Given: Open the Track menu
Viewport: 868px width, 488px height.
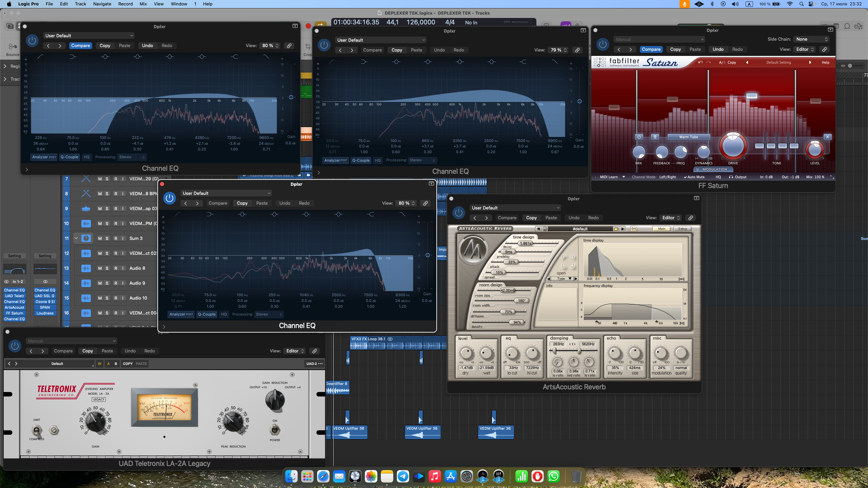Looking at the screenshot, I should [80, 4].
